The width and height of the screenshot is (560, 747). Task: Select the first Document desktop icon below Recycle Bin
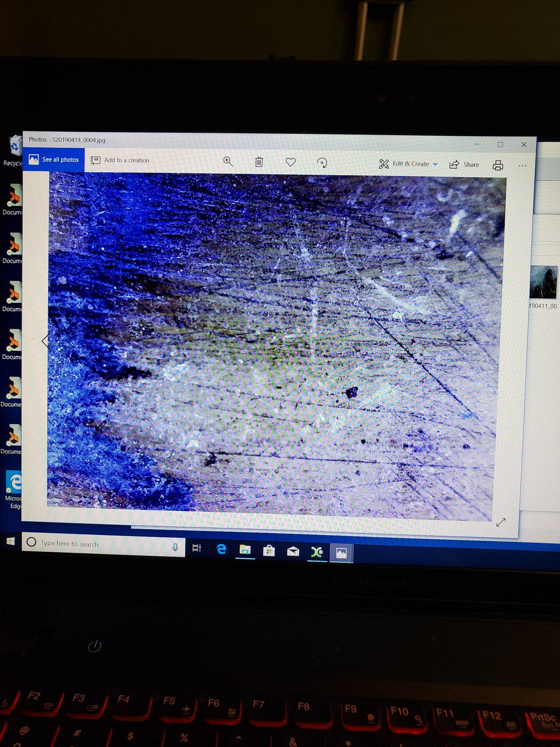point(13,200)
